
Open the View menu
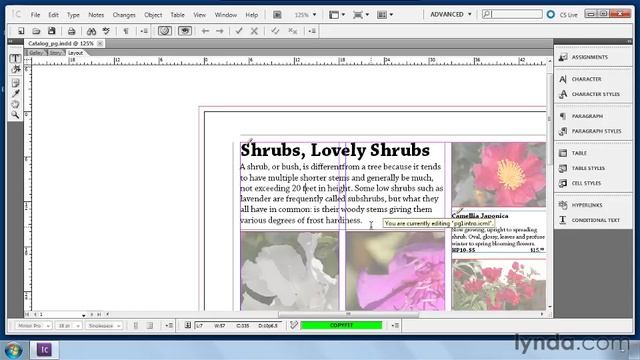(x=200, y=15)
